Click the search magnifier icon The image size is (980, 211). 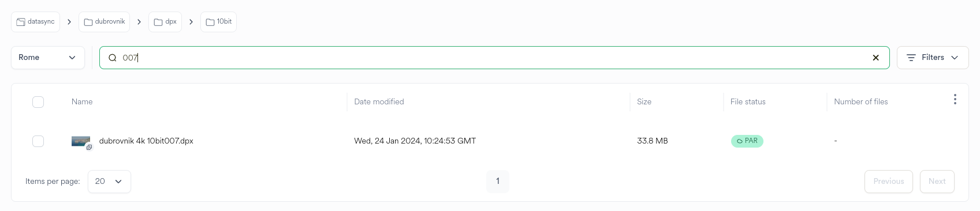point(113,58)
